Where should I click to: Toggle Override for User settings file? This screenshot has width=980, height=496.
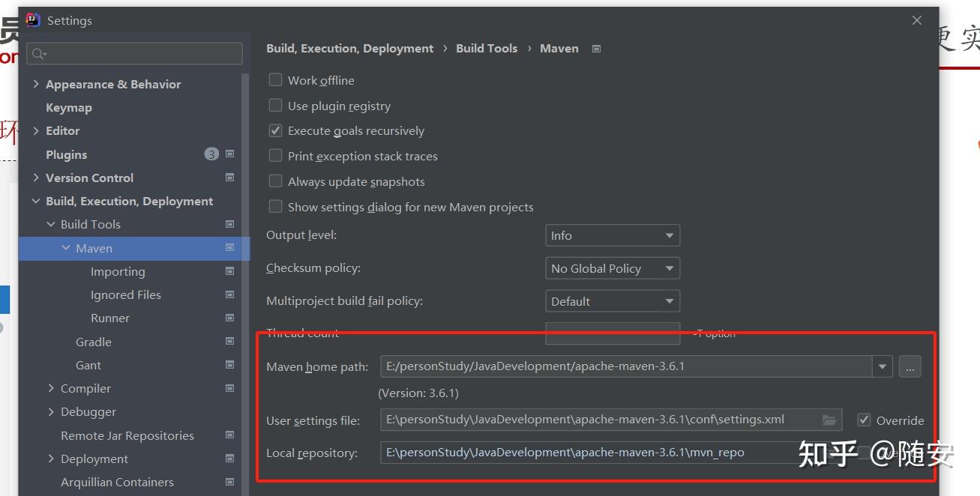[x=865, y=420]
